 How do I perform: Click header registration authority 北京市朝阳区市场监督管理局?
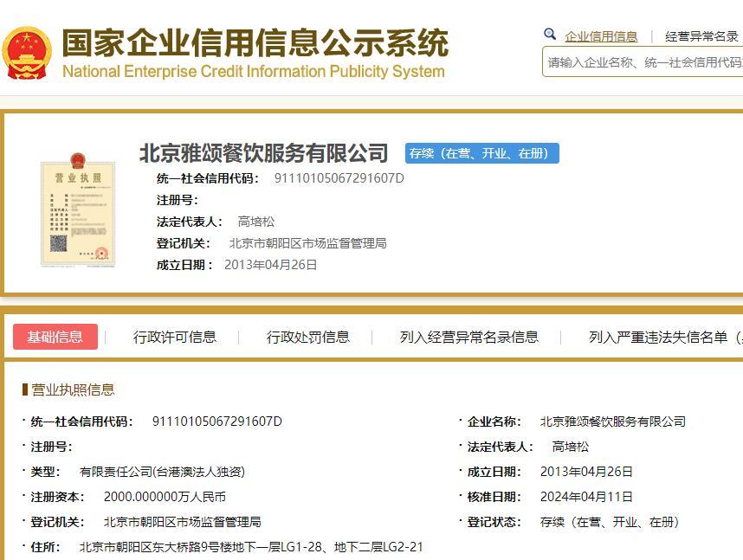[x=308, y=243]
